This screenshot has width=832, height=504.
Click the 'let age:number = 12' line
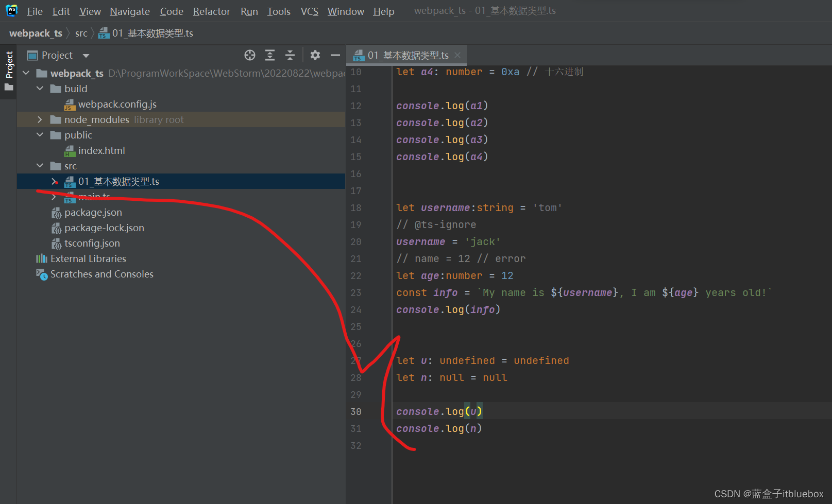click(455, 276)
